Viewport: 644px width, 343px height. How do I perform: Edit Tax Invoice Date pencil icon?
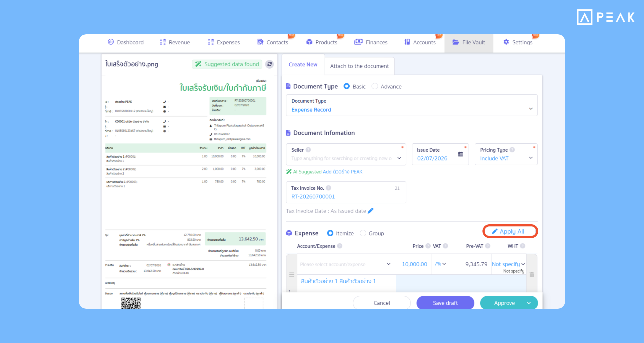click(x=371, y=211)
